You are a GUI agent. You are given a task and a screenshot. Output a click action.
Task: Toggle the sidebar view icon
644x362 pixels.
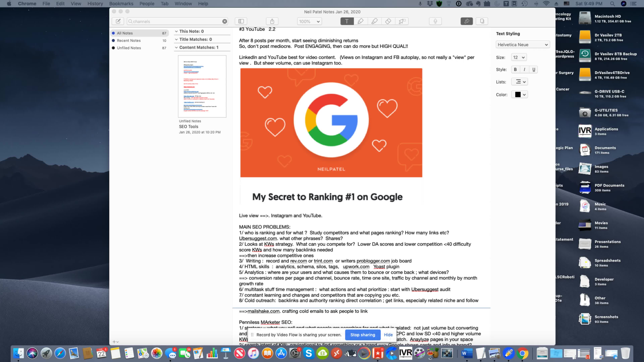click(x=241, y=21)
